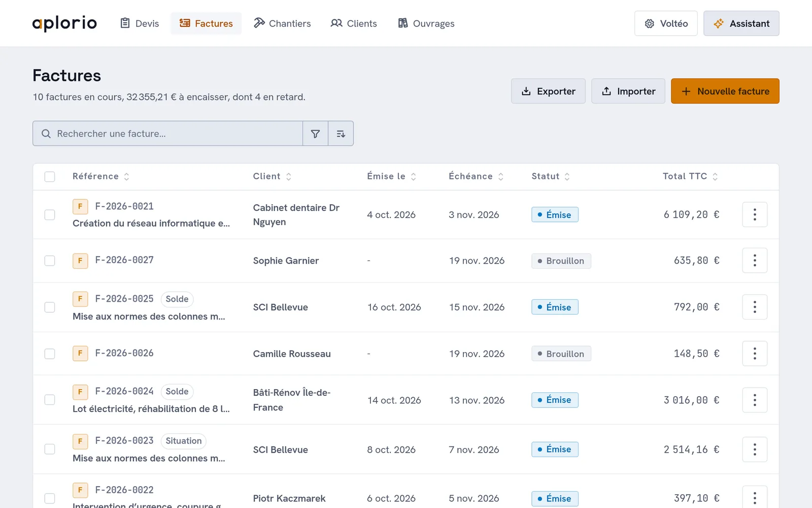Toggle the select-all invoices checkbox

point(50,177)
